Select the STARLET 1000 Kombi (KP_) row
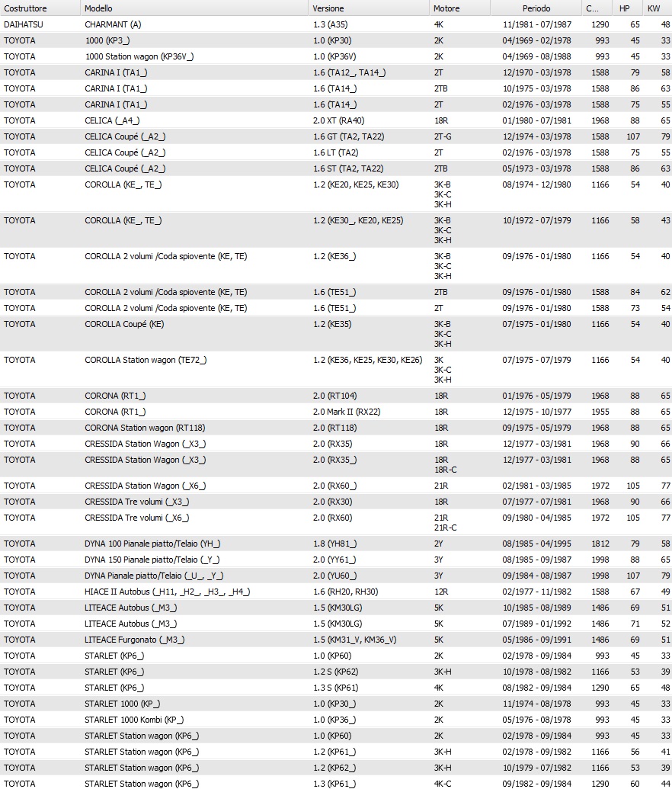The width and height of the screenshot is (672, 789). [336, 720]
